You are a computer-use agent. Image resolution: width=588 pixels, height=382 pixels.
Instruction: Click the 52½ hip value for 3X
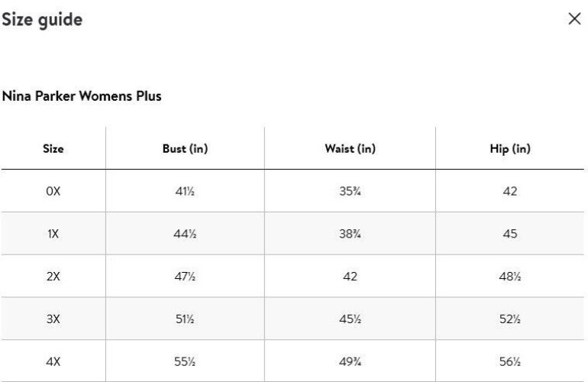point(510,319)
